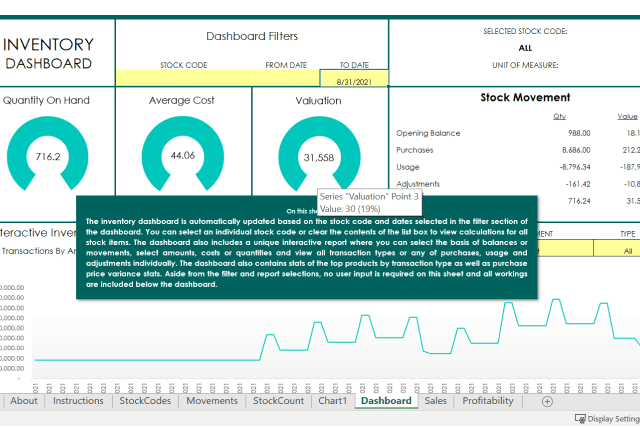Click the Unit of Measure label

(525, 65)
